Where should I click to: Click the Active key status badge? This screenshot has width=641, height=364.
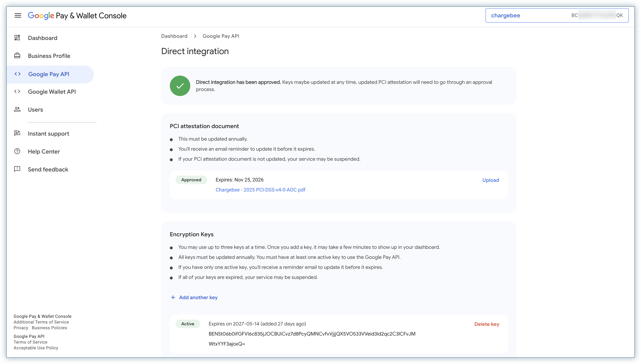point(188,324)
